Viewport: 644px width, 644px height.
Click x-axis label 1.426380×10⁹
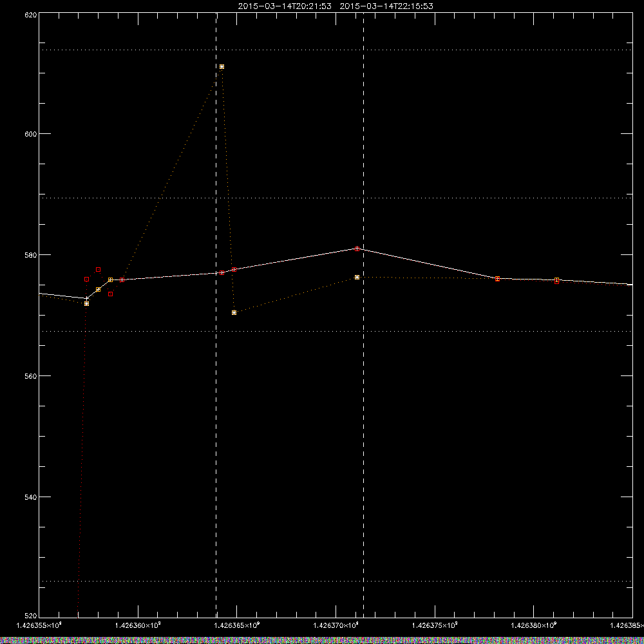533,625
